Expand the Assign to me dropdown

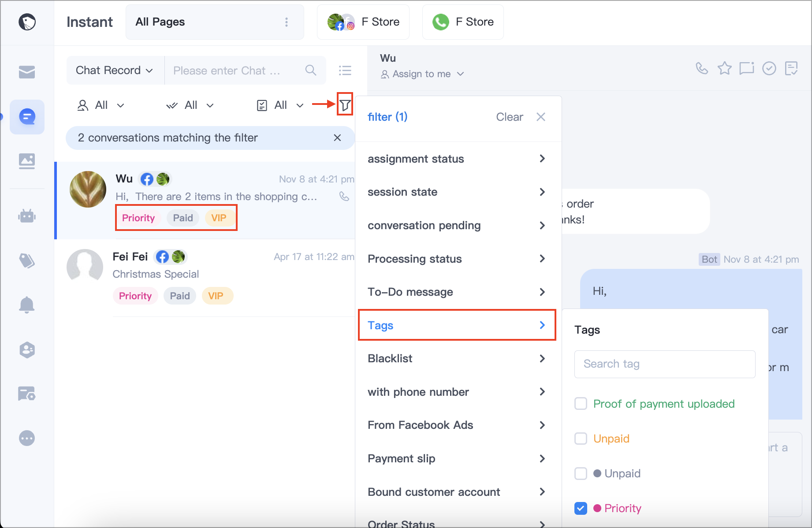point(422,74)
